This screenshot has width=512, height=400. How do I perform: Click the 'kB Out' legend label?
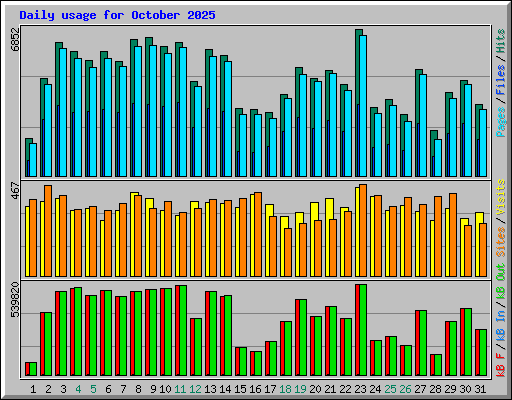[500, 282]
